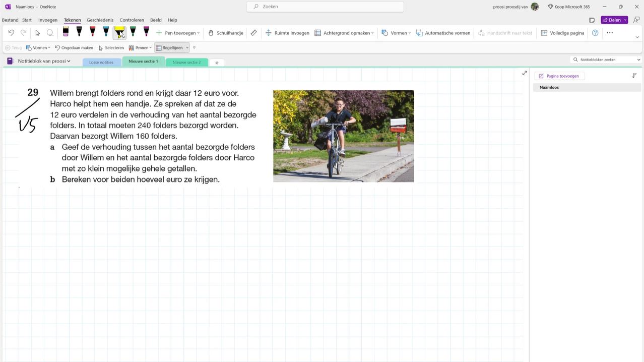Switch to the Invoegen tab

tap(48, 20)
